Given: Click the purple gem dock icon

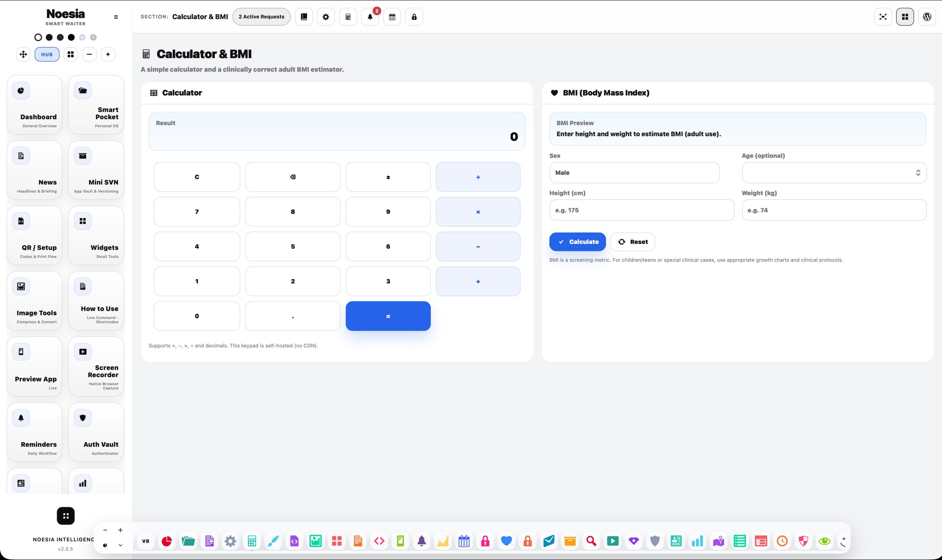Looking at the screenshot, I should (x=634, y=541).
